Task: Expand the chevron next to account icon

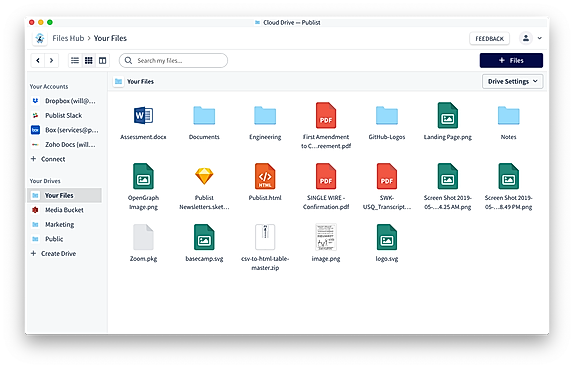Action: pyautogui.click(x=540, y=38)
